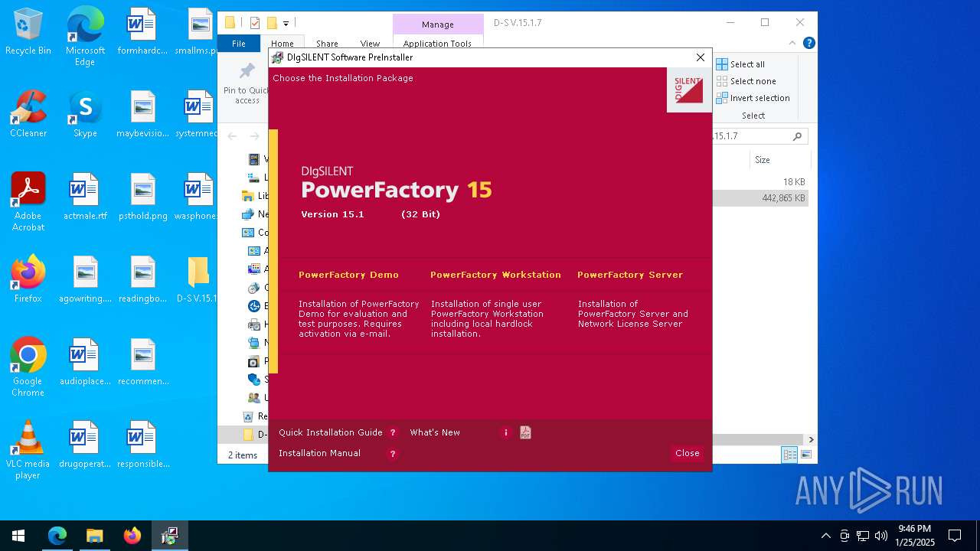The width and height of the screenshot is (980, 551).
Task: Switch Explorer to details view icon
Action: tap(789, 455)
